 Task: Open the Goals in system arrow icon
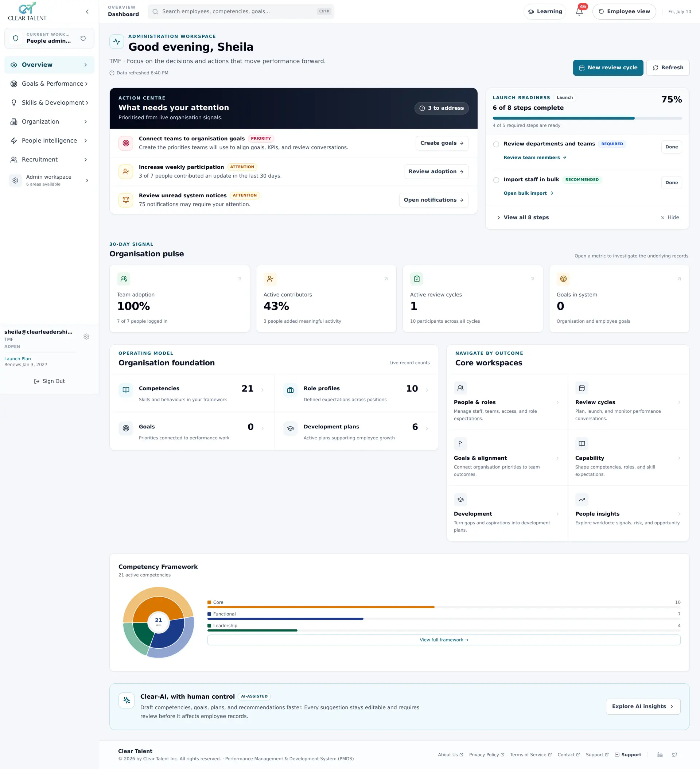(x=679, y=279)
